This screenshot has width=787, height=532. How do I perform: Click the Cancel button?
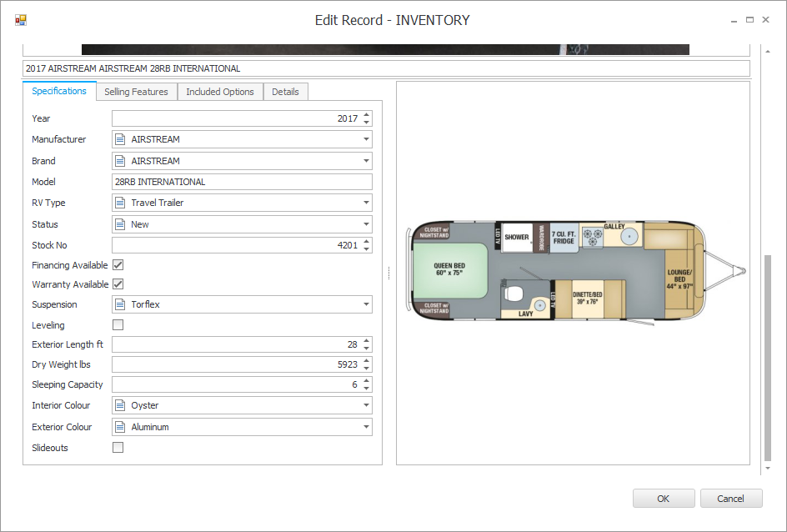tap(731, 499)
